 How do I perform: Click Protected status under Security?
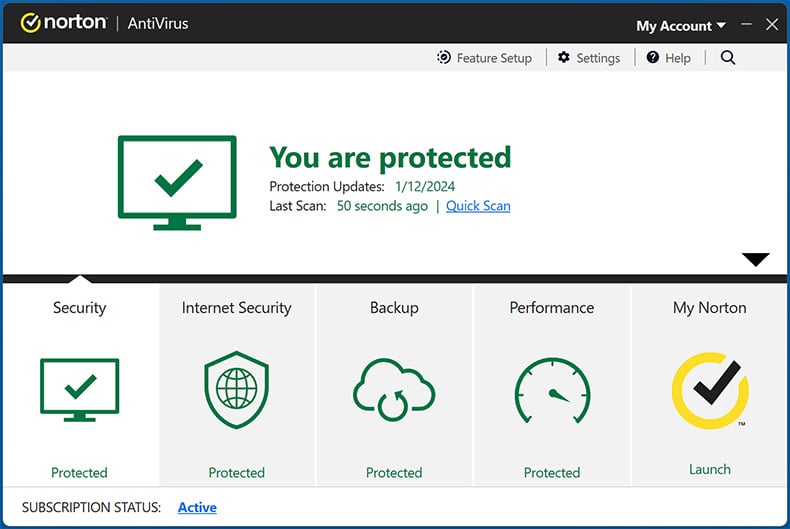point(79,473)
